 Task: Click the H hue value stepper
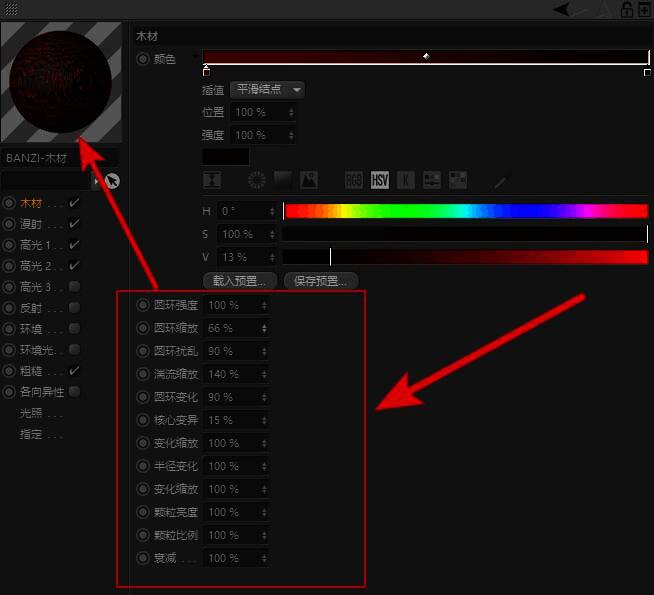(272, 211)
